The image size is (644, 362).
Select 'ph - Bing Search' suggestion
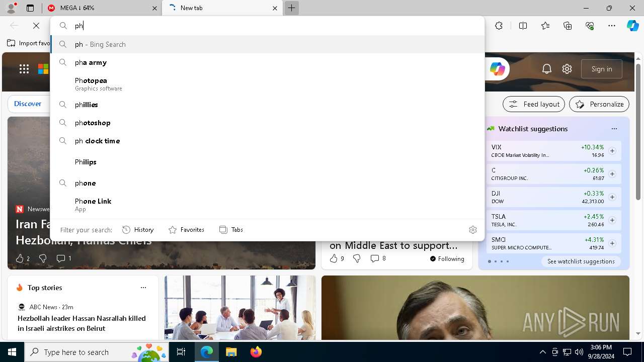point(267,44)
